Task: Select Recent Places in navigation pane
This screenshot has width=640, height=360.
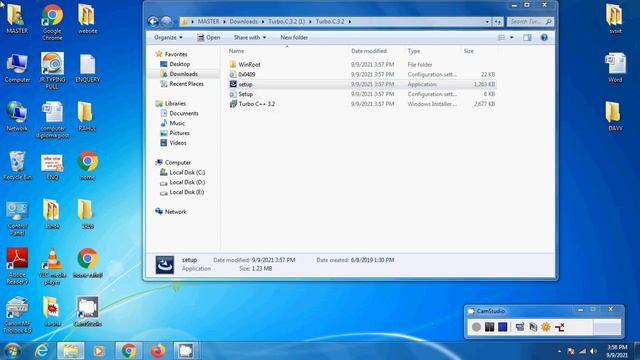Action: (187, 84)
